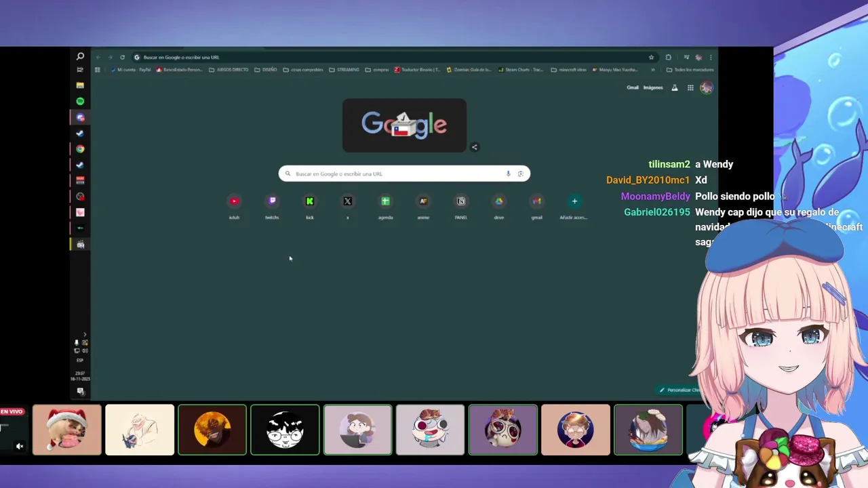Switch the ESP input language indicator

80,360
